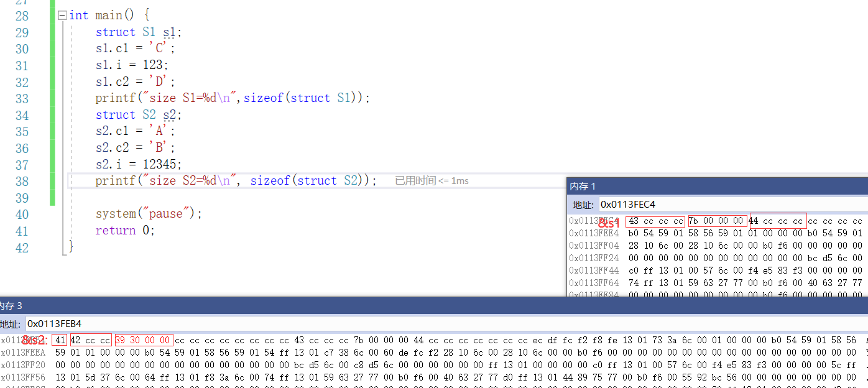The image size is (868, 388).
Task: Place cursor on 'struct S1 s1;' declaration
Action: tap(139, 32)
